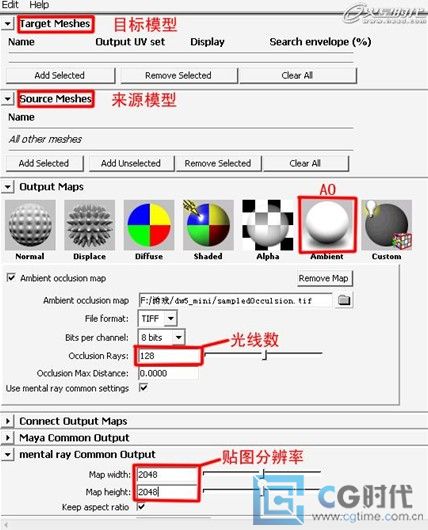Expand the Connect Output Maps section
This screenshot has height=530, width=428.
tap(8, 421)
